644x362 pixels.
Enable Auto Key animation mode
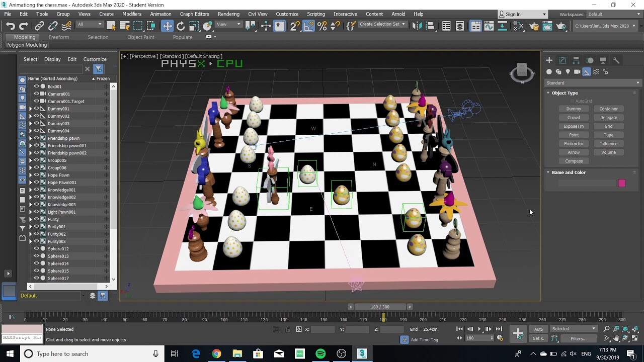[x=538, y=329]
